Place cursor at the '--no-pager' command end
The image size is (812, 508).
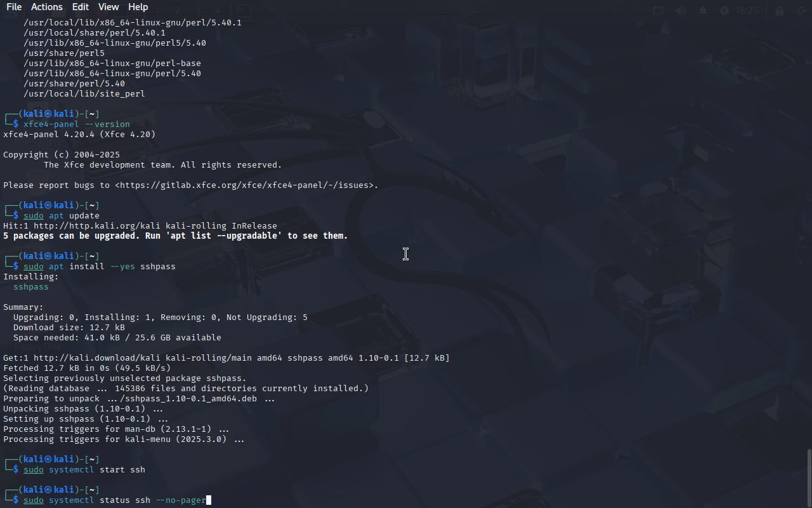click(207, 500)
